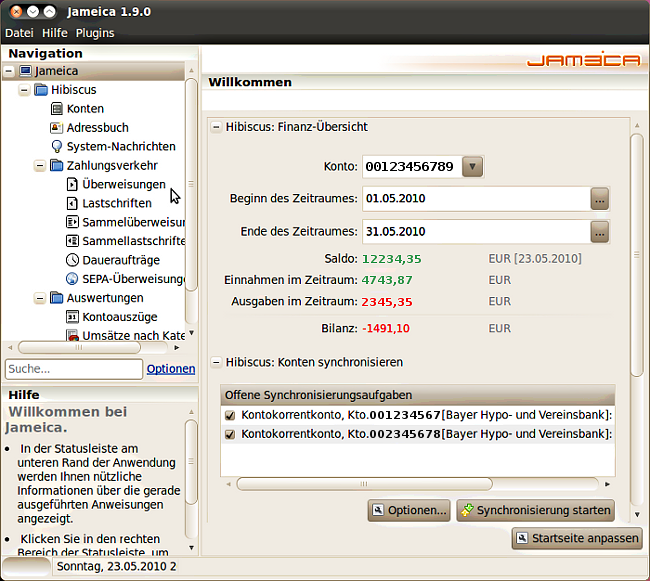Open the Konto dropdown arrow
This screenshot has width=650, height=581.
473,167
